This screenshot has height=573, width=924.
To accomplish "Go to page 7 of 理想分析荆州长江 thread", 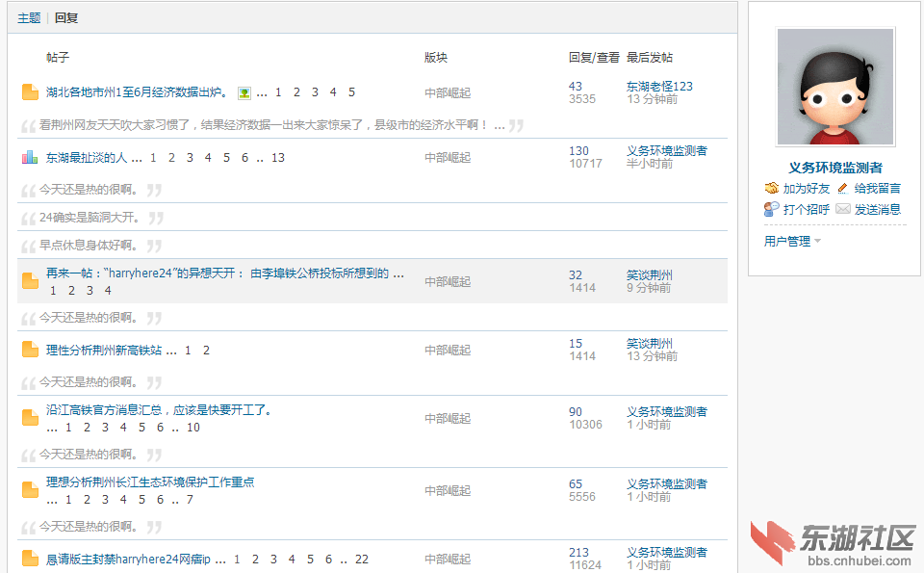I will (190, 499).
